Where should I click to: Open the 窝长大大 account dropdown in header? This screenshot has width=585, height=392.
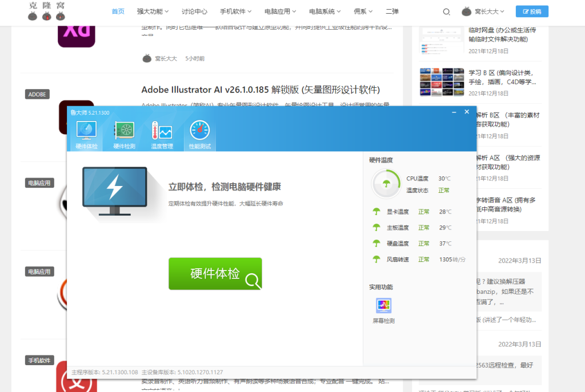coord(490,11)
